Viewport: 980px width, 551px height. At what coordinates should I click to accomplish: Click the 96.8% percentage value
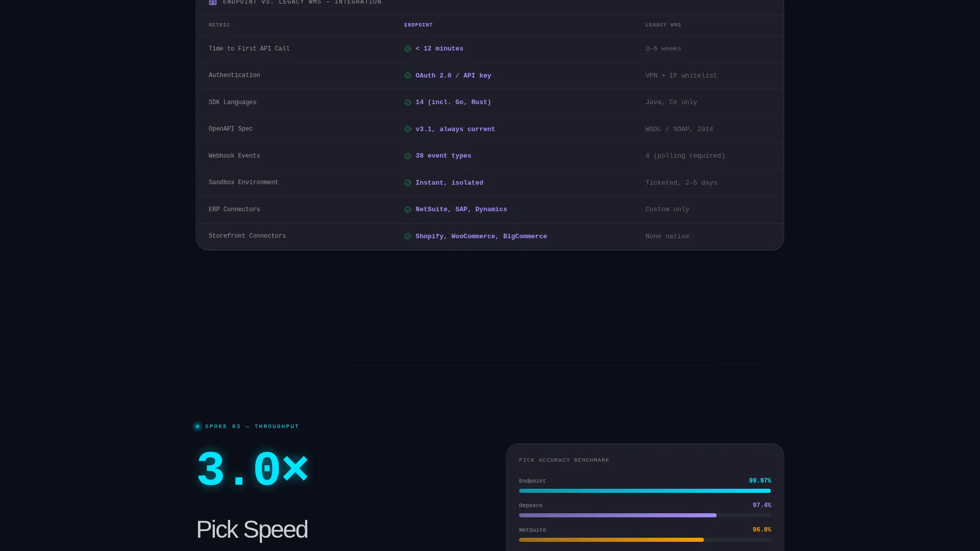pyautogui.click(x=762, y=530)
